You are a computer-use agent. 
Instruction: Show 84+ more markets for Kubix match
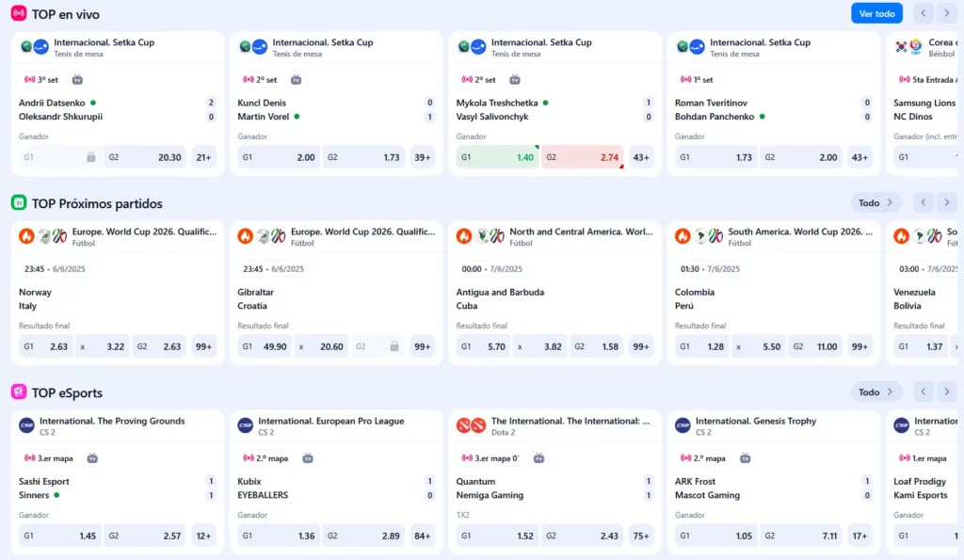click(423, 536)
